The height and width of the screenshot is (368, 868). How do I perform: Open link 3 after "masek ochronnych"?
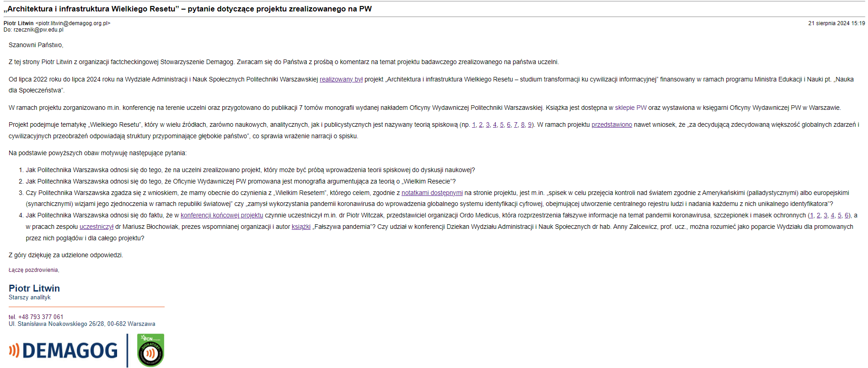click(x=825, y=215)
